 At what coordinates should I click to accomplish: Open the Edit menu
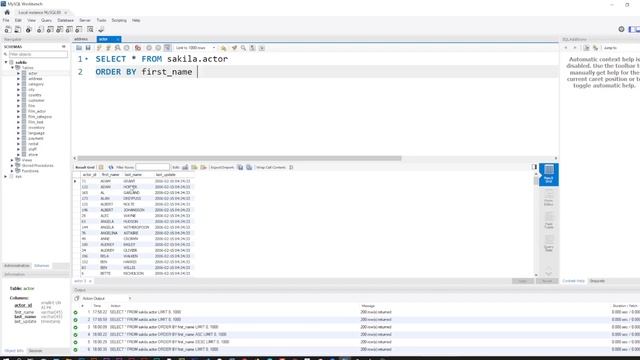(18, 20)
